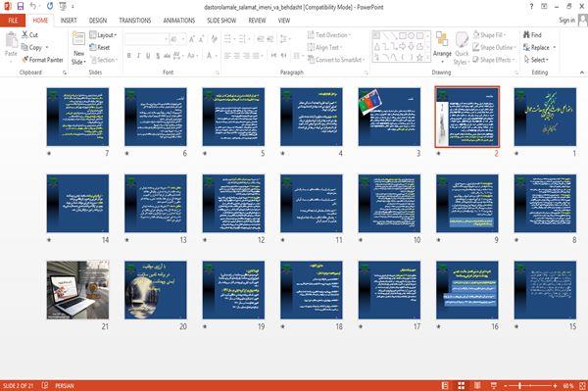
Task: Switch to Slide Sorter view in status bar
Action: (462, 385)
